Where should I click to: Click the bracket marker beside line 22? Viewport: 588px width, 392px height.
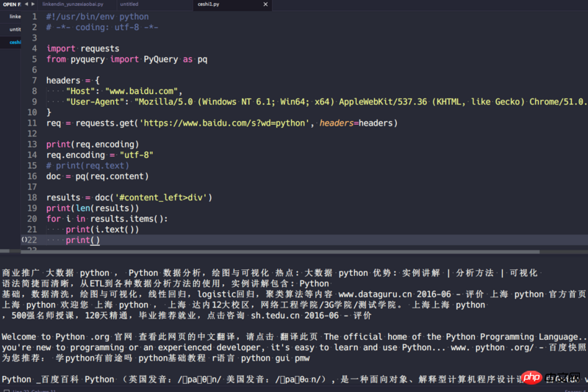(24, 239)
